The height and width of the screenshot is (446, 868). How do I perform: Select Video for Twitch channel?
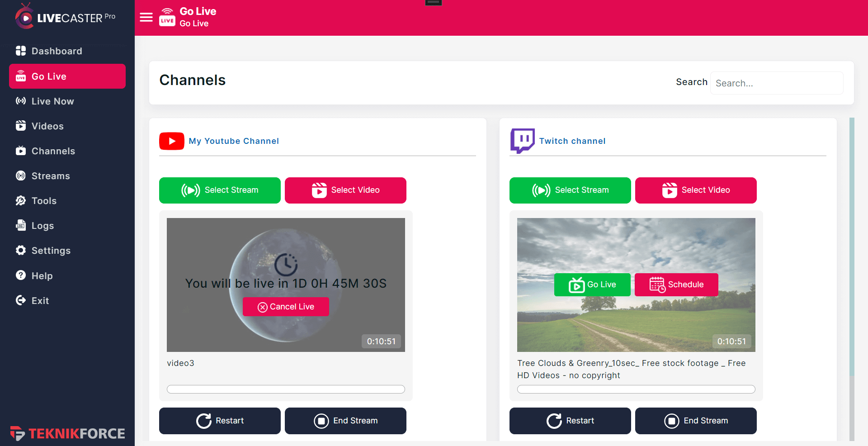tap(696, 190)
